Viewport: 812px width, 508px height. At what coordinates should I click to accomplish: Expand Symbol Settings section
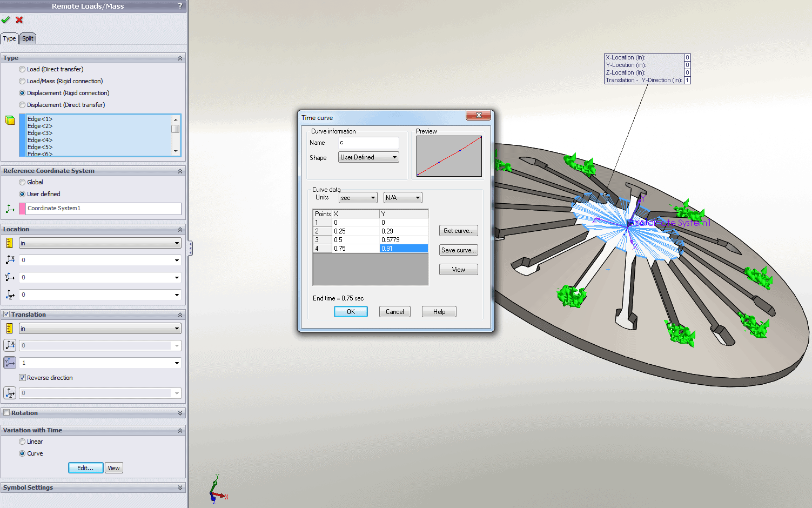coord(180,487)
